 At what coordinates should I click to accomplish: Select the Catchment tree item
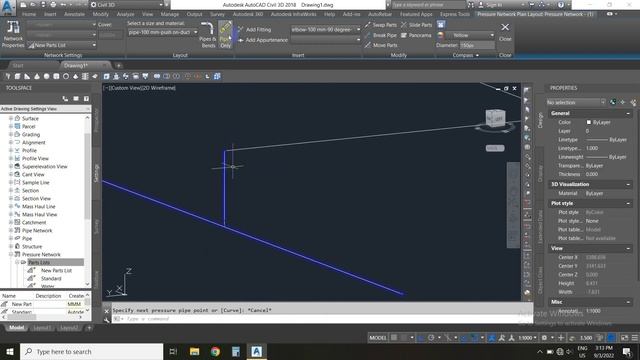34,222
